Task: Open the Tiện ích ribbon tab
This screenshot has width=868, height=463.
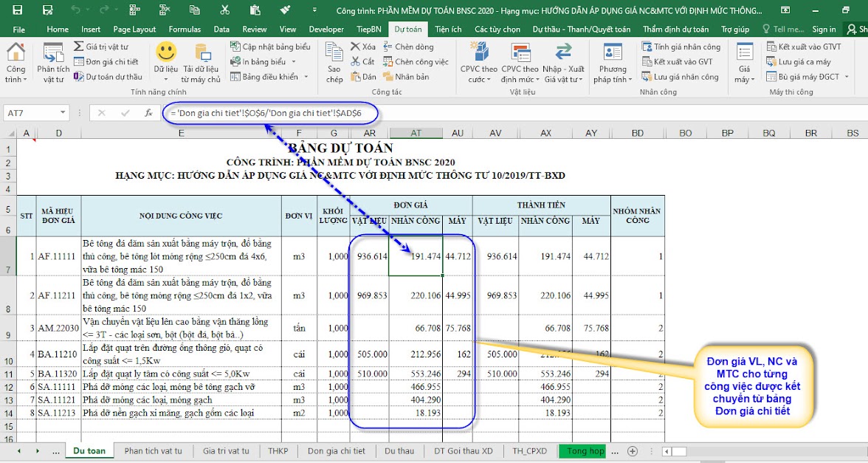Action: click(x=448, y=30)
